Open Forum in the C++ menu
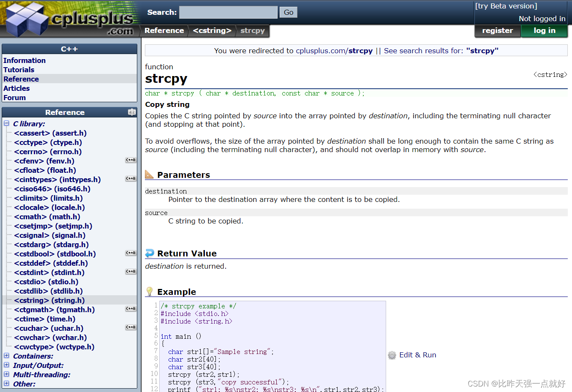Screen dimensions: 572x392 coord(15,98)
